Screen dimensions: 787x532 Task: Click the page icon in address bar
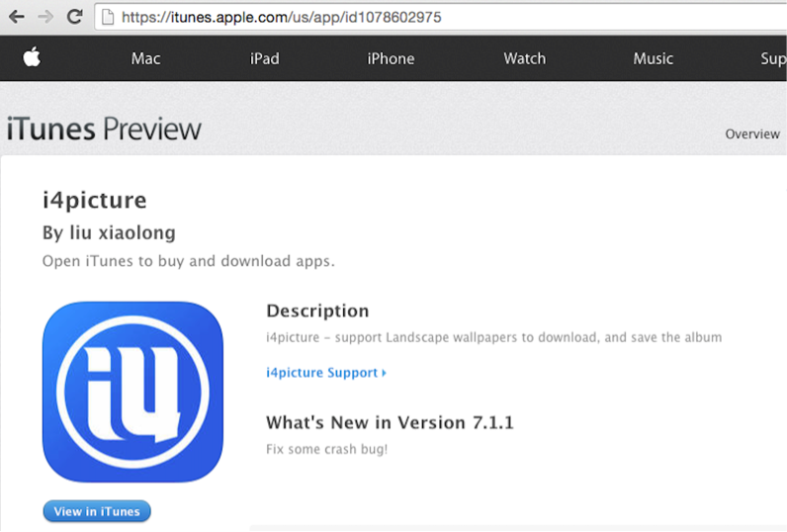109,17
